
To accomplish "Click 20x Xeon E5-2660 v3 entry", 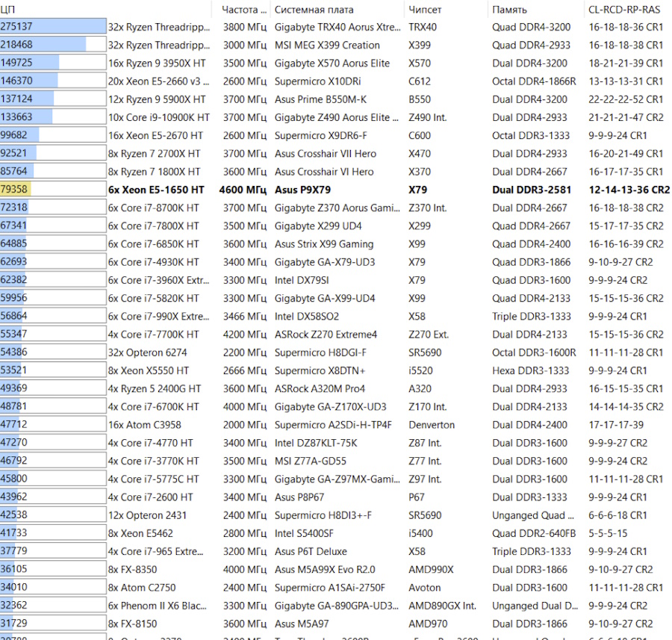I will pyautogui.click(x=158, y=81).
